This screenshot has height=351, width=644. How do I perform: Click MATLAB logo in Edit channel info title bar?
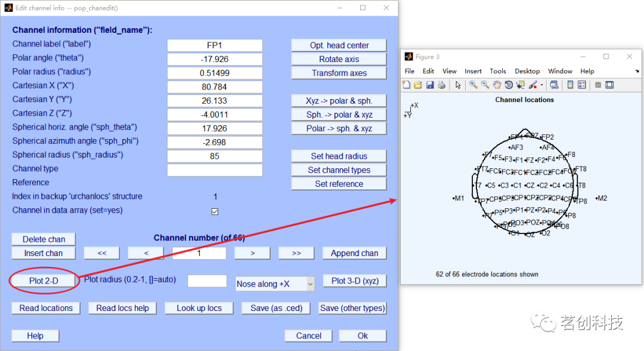point(8,8)
